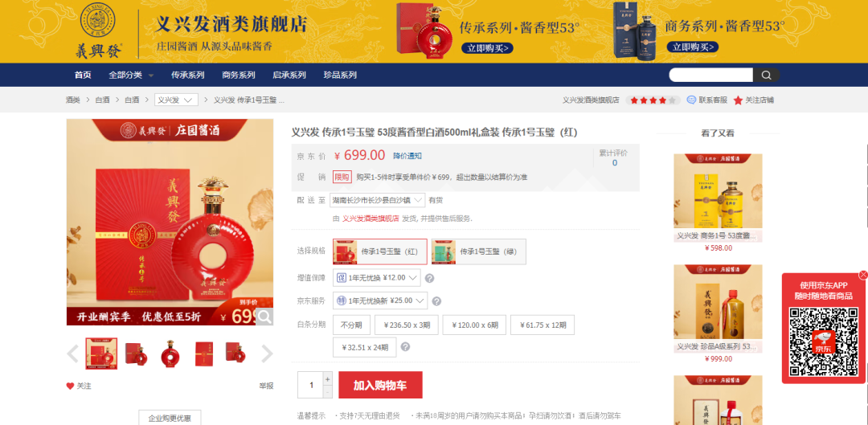This screenshot has width=868, height=425.
Task: Click the search magnifier icon in navigation bar
Action: 766,76
